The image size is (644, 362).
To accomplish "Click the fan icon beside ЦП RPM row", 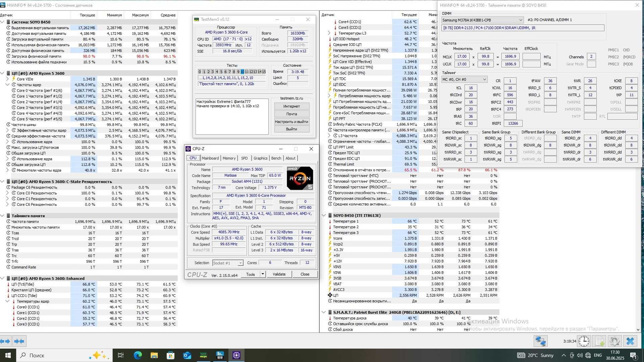I will tap(330, 295).
